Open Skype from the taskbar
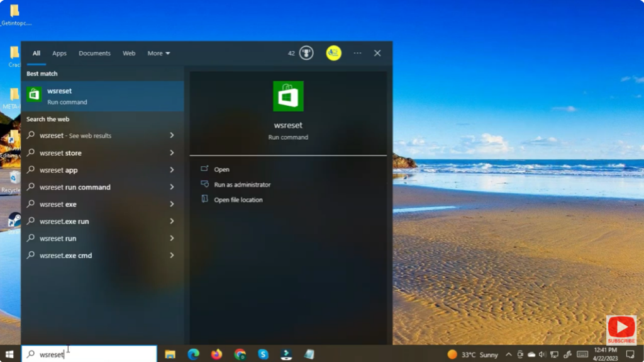 [263, 354]
